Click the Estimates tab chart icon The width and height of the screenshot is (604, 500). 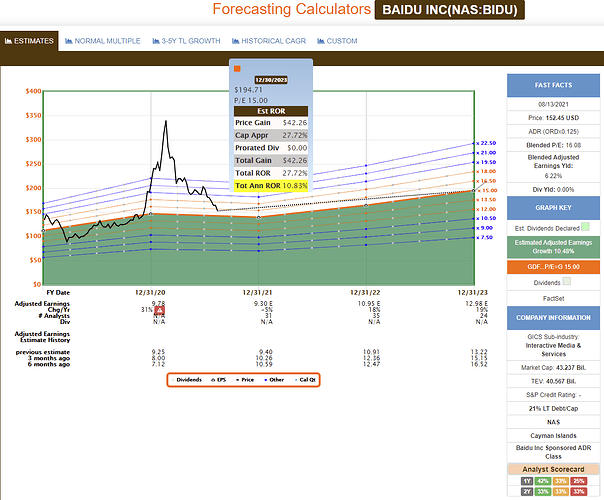[x=8, y=41]
